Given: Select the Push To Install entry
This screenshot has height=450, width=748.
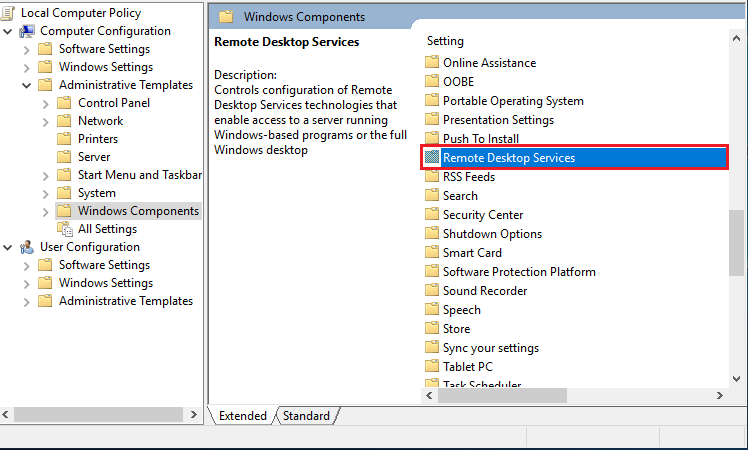Looking at the screenshot, I should pos(481,139).
